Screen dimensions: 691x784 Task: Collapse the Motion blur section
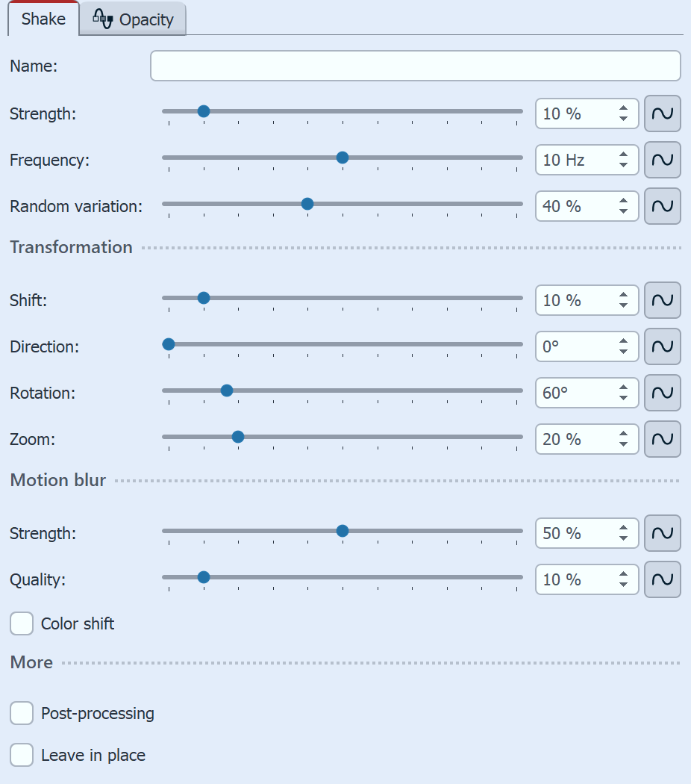[57, 480]
